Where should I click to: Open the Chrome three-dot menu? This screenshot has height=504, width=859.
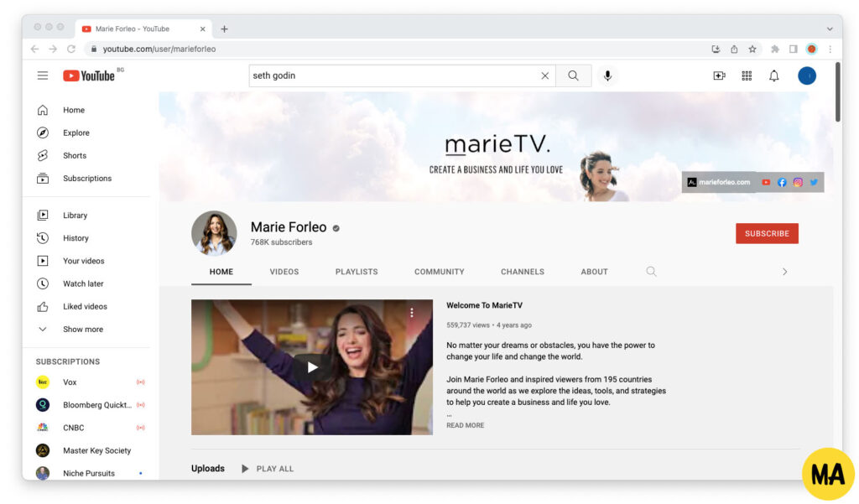point(830,49)
